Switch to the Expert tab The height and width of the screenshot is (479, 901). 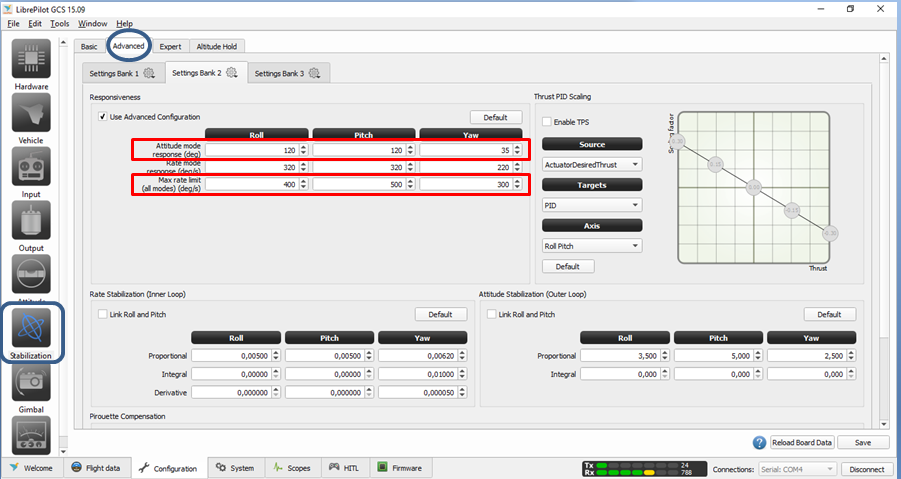click(x=170, y=46)
